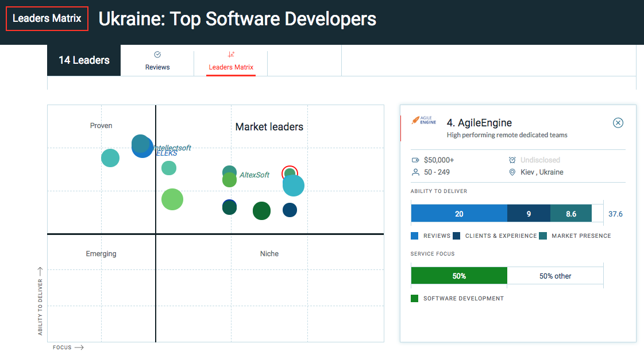Screen dimensions: 644x351
Task: Click the Market leaders quadrant label
Action: [269, 127]
